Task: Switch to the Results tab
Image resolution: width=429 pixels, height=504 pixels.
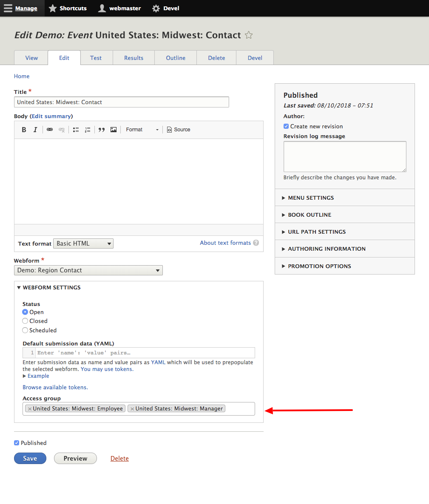Action: [134, 58]
